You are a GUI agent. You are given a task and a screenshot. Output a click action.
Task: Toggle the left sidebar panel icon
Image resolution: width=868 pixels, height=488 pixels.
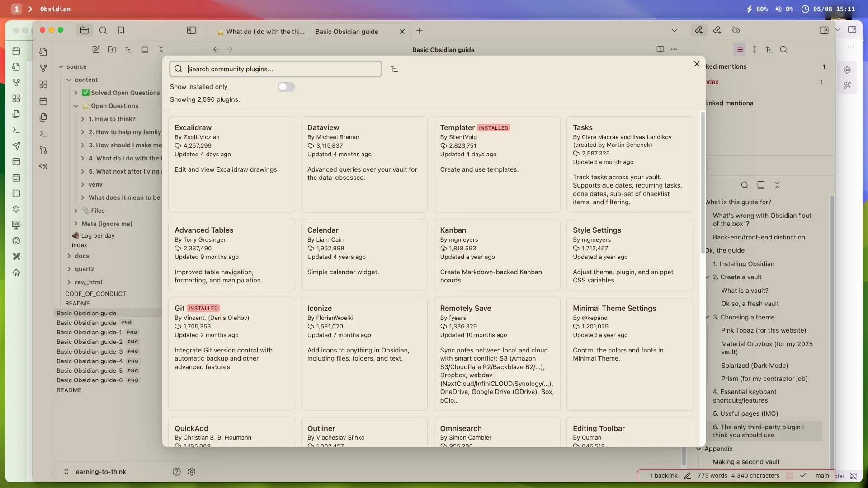click(192, 30)
